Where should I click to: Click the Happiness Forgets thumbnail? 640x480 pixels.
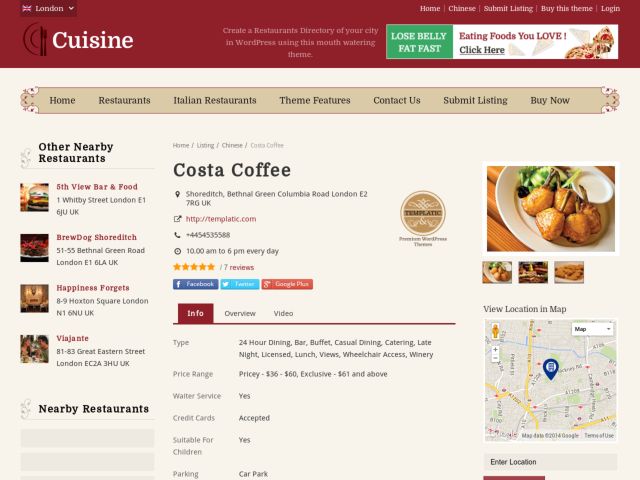pyautogui.click(x=34, y=299)
